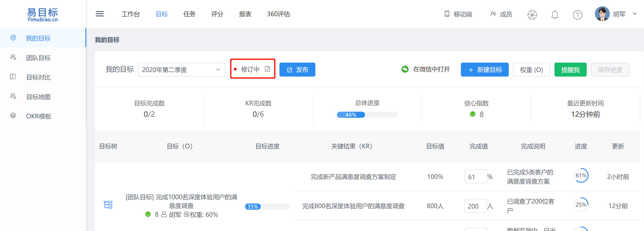
Task: Click the 25% circular progress indicator
Action: (581, 204)
